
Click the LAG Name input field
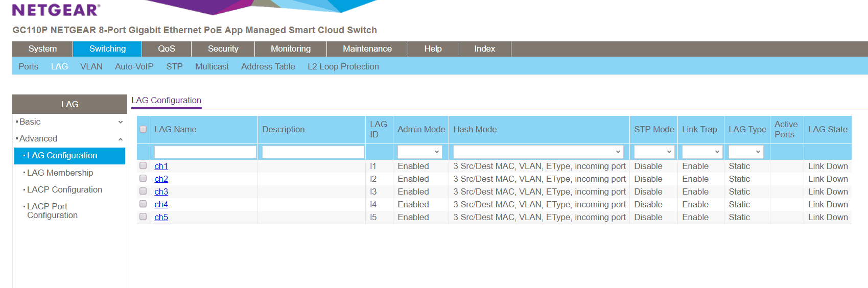205,152
